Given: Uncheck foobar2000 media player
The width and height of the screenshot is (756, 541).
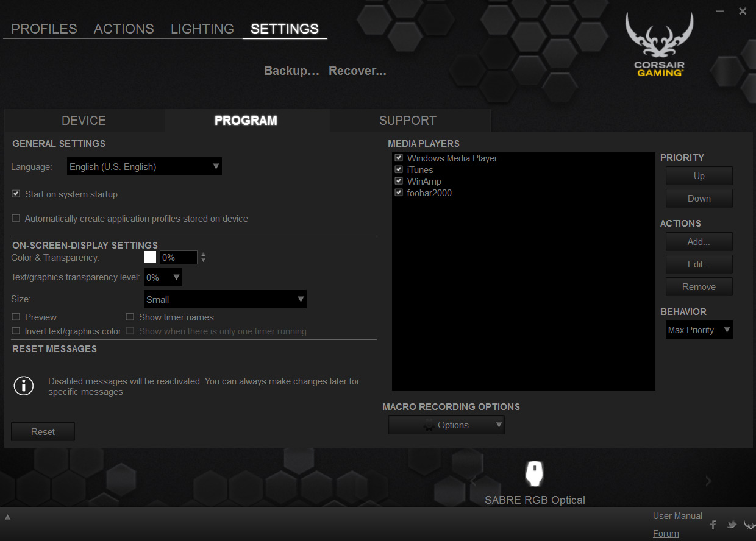Looking at the screenshot, I should click(x=399, y=193).
